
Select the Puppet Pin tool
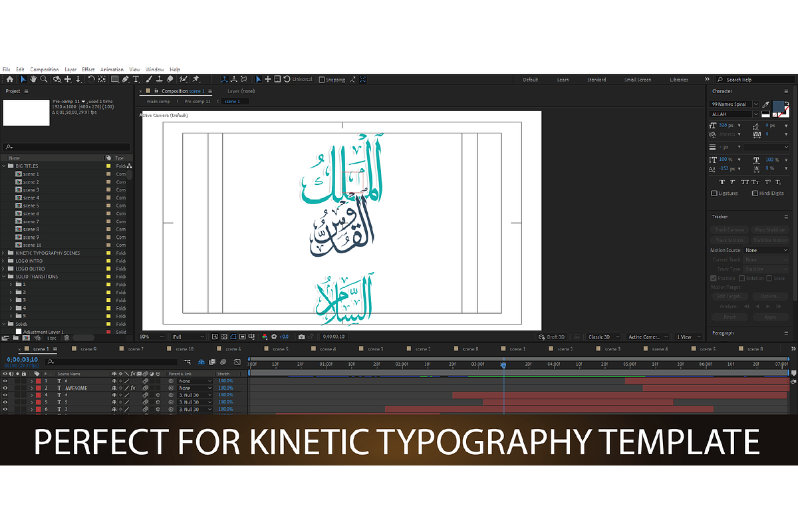196,79
